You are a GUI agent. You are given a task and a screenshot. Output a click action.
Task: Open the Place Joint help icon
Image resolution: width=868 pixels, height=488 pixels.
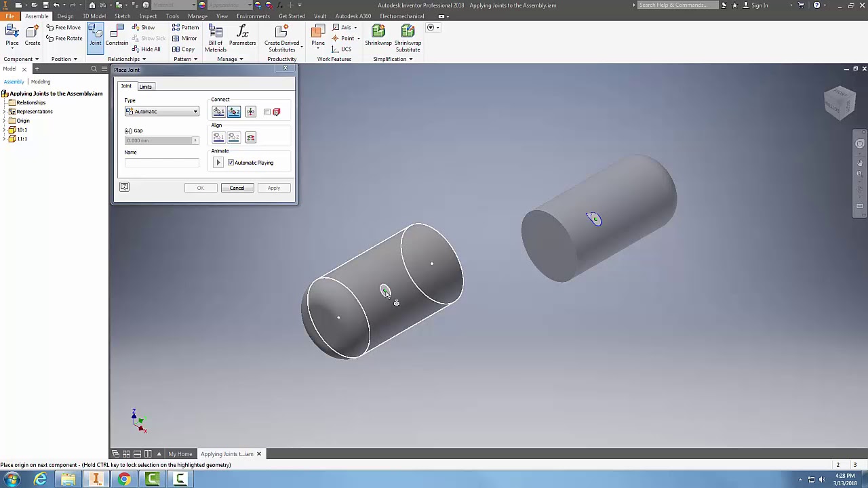click(124, 187)
